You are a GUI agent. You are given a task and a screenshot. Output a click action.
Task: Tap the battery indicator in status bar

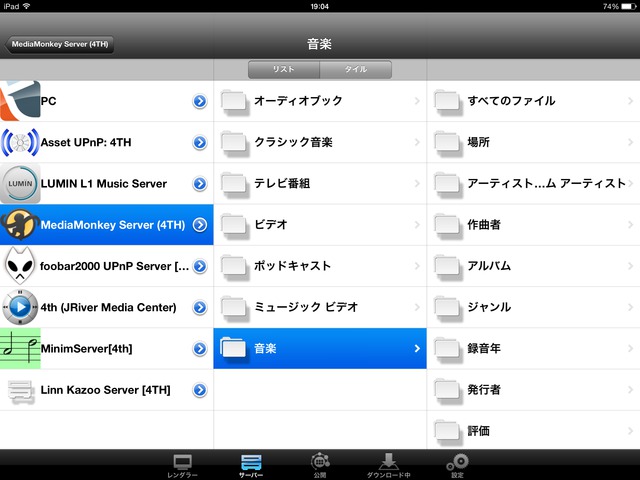(x=628, y=6)
